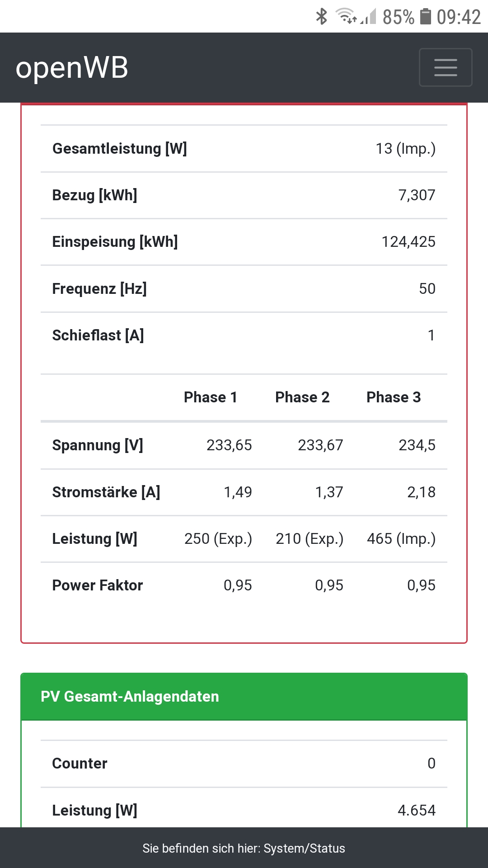Click the Einspeisung value 124,425
The image size is (488, 868).
point(408,242)
